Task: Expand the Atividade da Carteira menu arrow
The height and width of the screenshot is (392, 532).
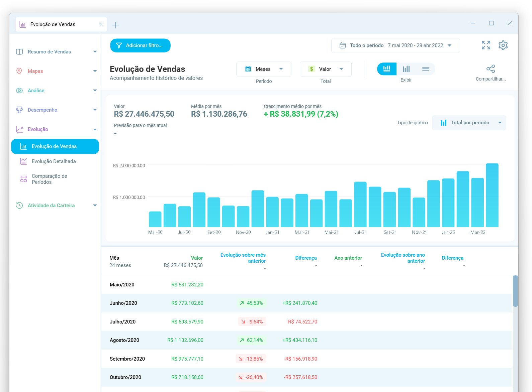Action: [95, 206]
